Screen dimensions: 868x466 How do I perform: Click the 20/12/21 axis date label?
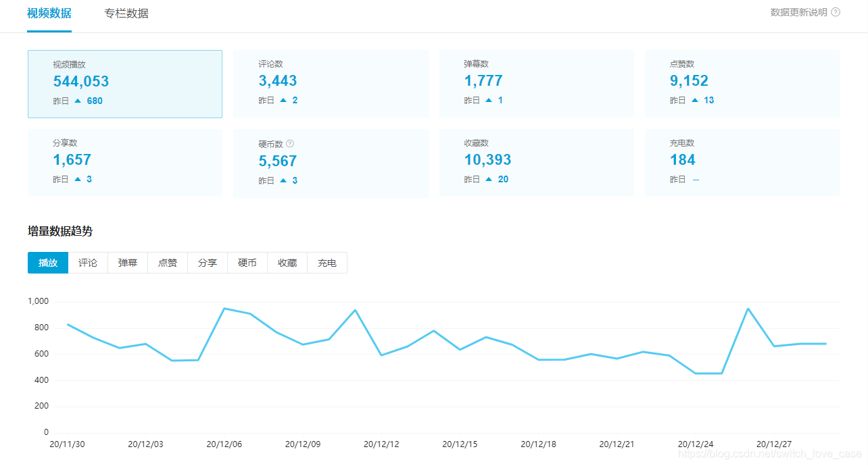(617, 444)
